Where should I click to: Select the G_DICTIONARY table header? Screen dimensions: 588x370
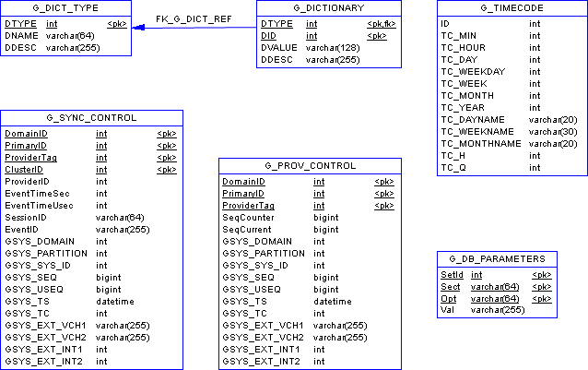(x=329, y=8)
